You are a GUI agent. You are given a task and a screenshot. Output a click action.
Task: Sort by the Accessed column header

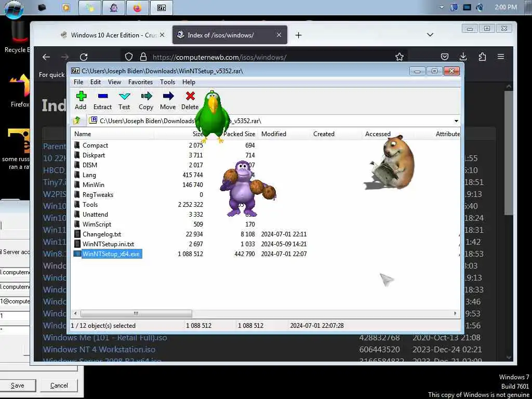coord(388,134)
